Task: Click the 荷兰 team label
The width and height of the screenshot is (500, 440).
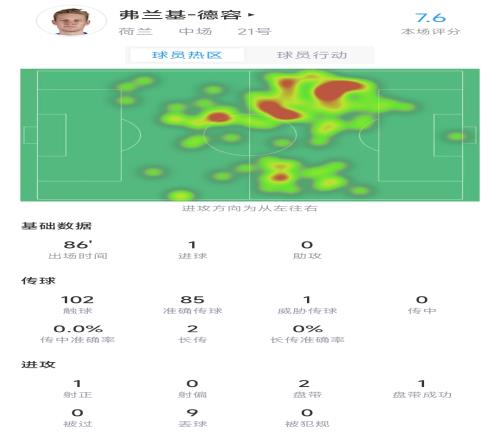Action: click(x=135, y=31)
